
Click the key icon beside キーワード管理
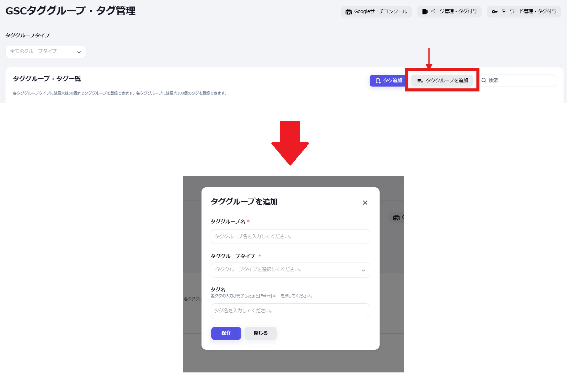pyautogui.click(x=494, y=12)
